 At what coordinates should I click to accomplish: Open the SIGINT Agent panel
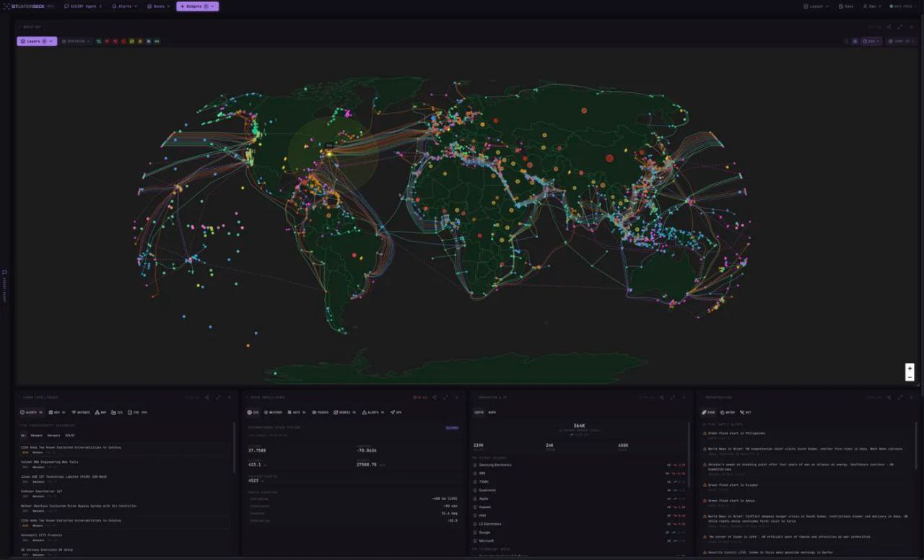pyautogui.click(x=83, y=6)
